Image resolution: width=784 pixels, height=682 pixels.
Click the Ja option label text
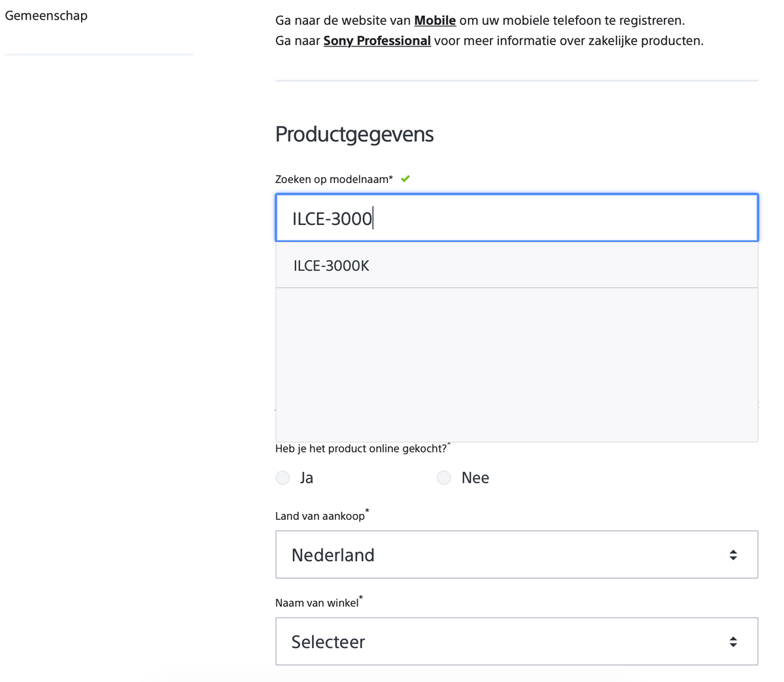tap(307, 478)
